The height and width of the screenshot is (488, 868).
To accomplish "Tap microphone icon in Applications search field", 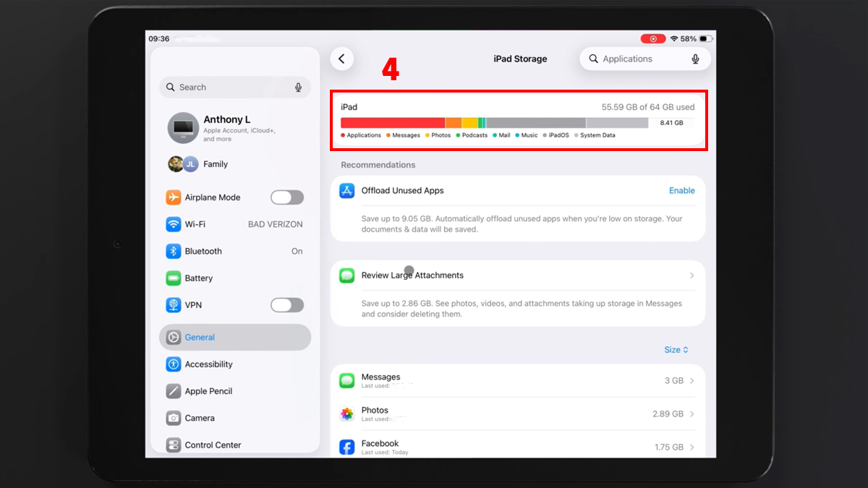I will point(695,59).
